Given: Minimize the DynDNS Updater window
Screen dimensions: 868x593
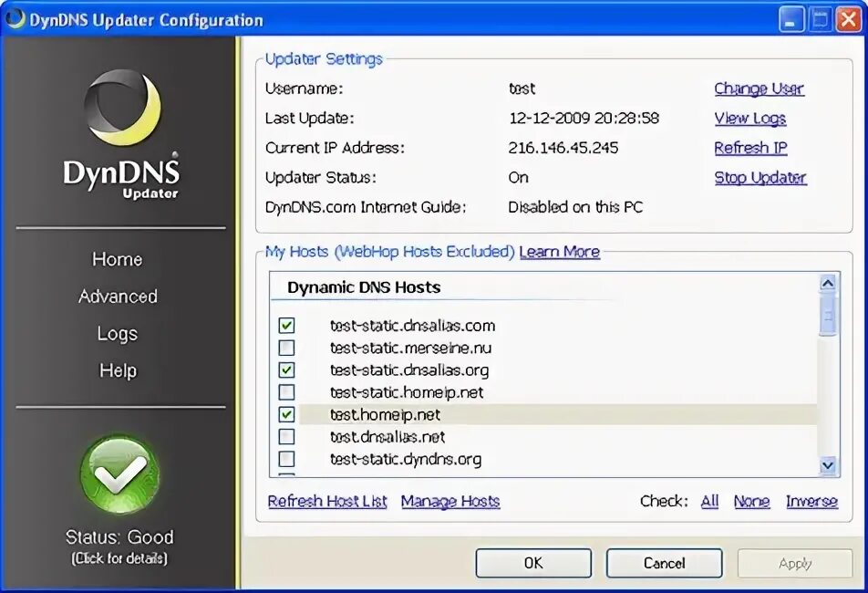Looking at the screenshot, I should point(790,20).
